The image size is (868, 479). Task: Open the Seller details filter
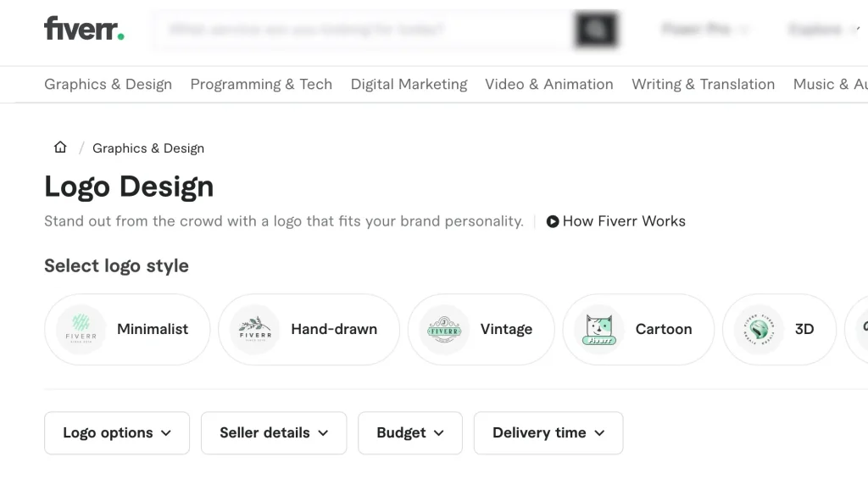tap(274, 432)
